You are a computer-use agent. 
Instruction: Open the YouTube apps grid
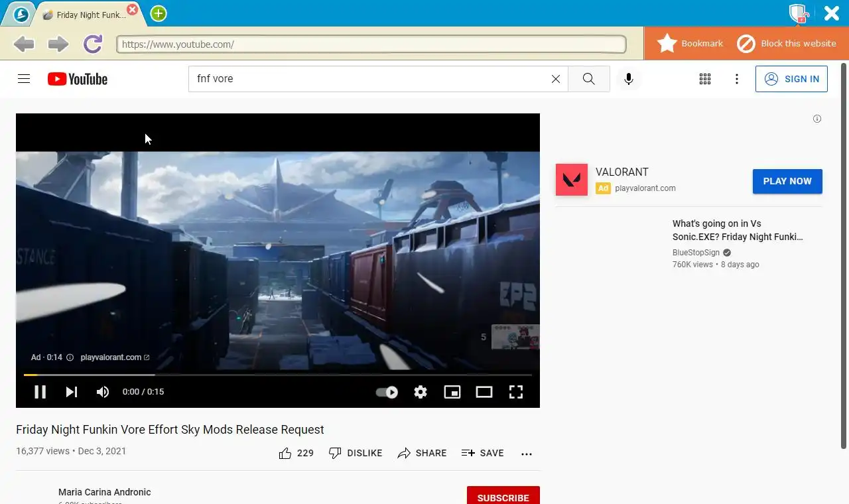click(x=705, y=79)
